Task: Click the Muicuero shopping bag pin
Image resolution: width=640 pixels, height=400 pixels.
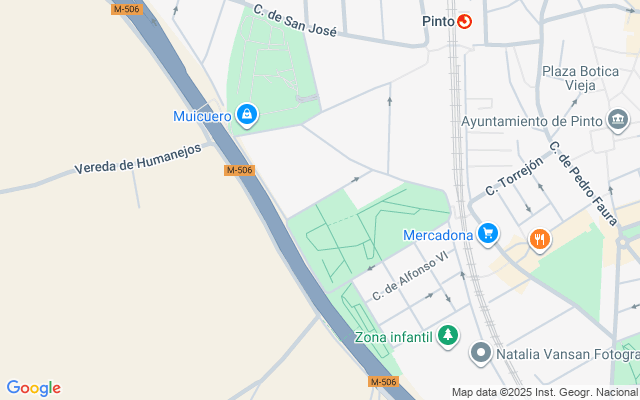Action: point(247,115)
